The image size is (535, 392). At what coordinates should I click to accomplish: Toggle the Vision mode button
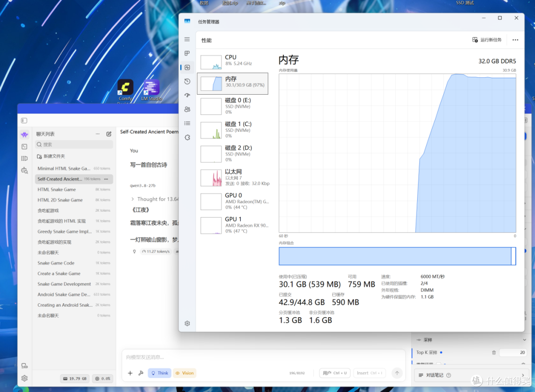(185, 373)
